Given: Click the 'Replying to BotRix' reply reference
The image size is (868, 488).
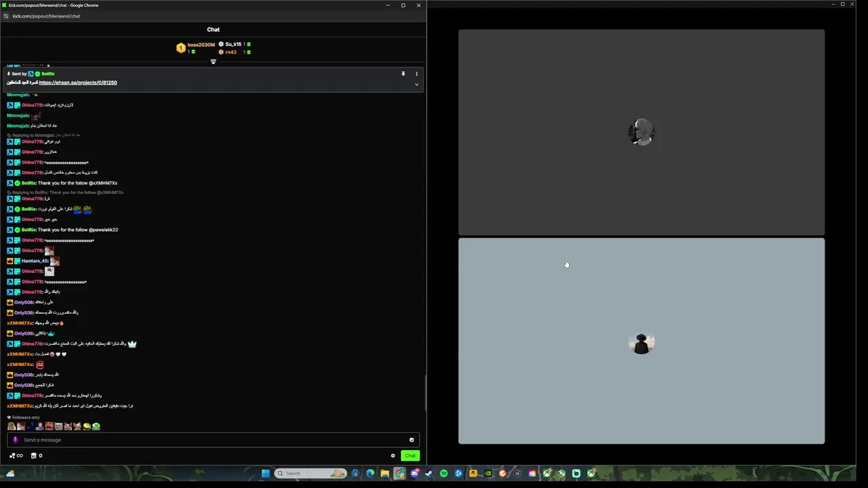Looking at the screenshot, I should click(x=65, y=192).
